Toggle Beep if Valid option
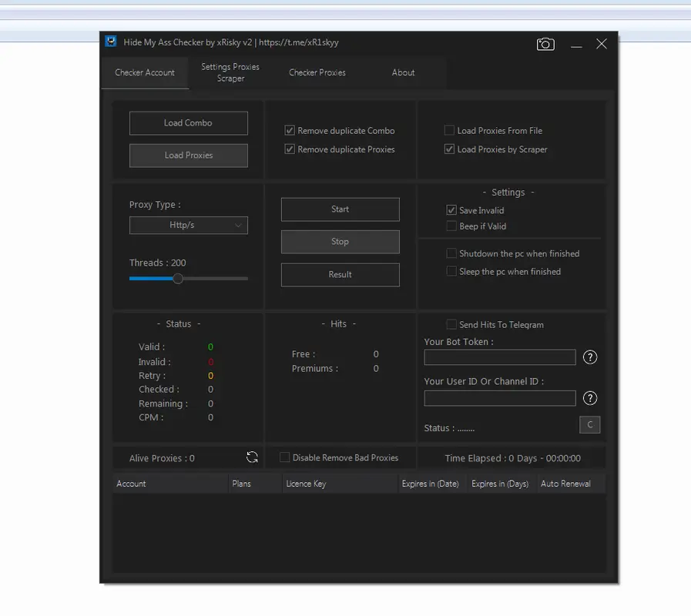Screen dimensions: 691x616 pos(451,226)
